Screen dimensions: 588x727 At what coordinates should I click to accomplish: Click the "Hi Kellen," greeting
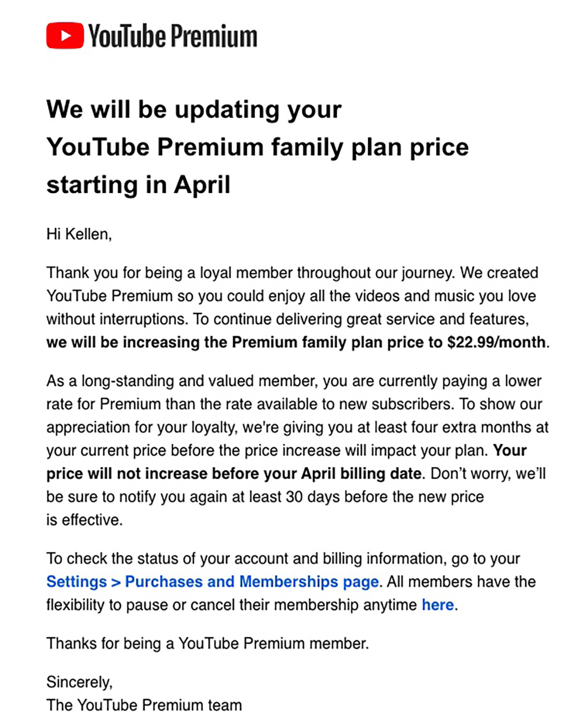tap(79, 234)
